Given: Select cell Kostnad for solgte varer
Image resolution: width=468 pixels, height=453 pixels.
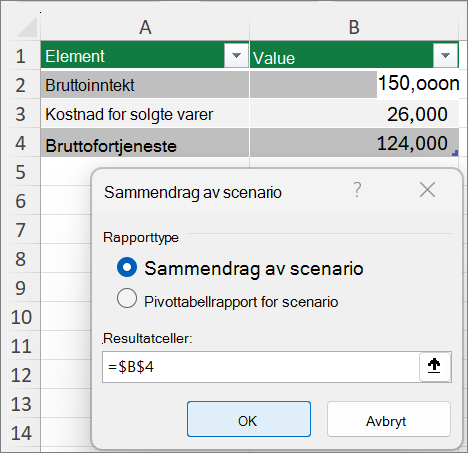Looking at the screenshot, I should (145, 114).
